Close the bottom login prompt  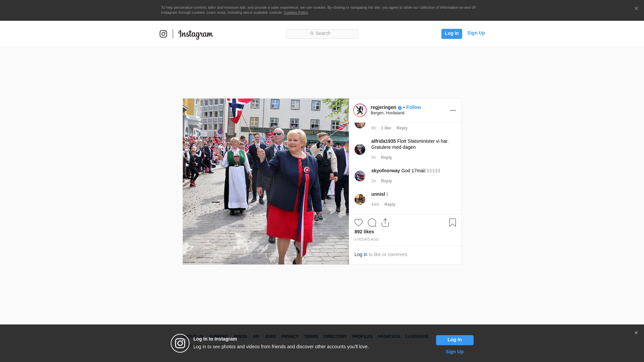coord(636,333)
